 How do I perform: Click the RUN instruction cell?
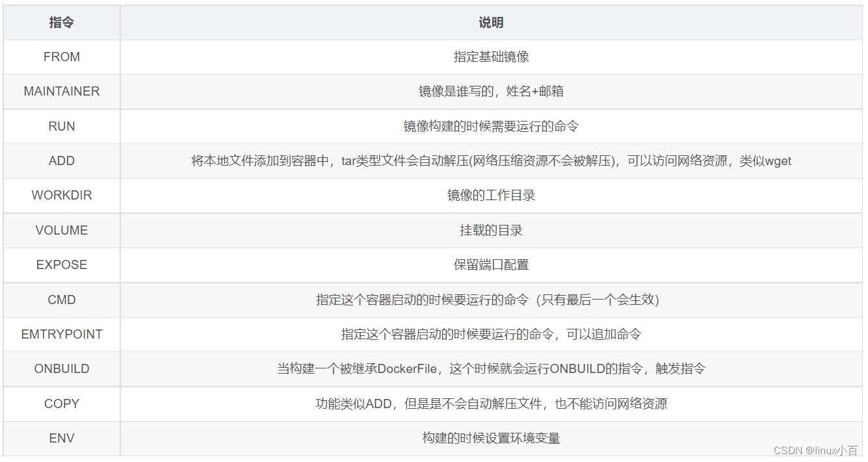tap(63, 126)
